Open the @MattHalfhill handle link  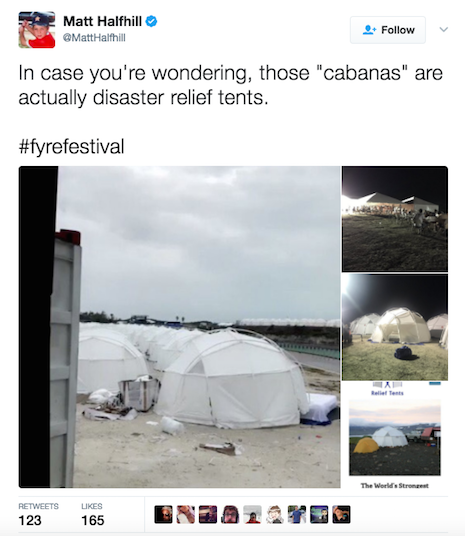(94, 38)
